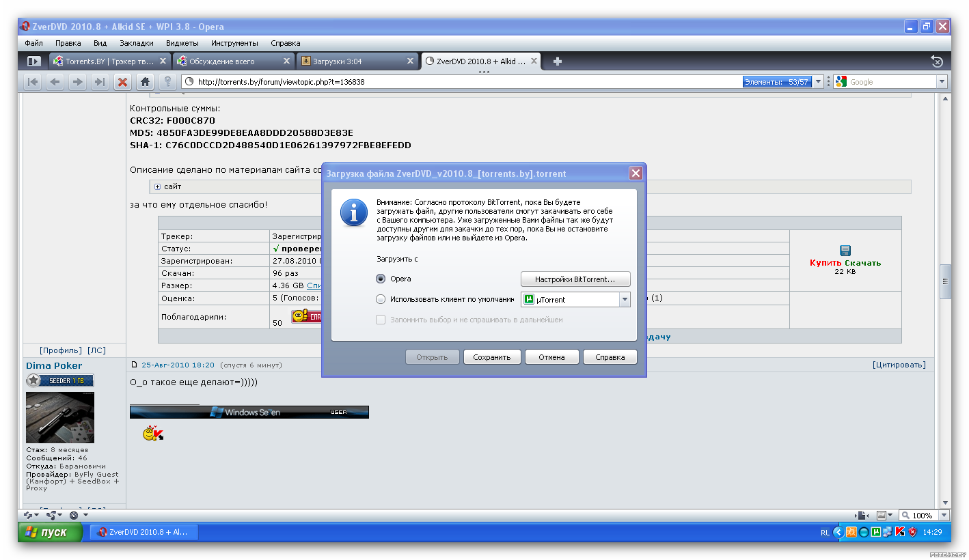
Task: Open the Справка menu
Action: point(286,42)
